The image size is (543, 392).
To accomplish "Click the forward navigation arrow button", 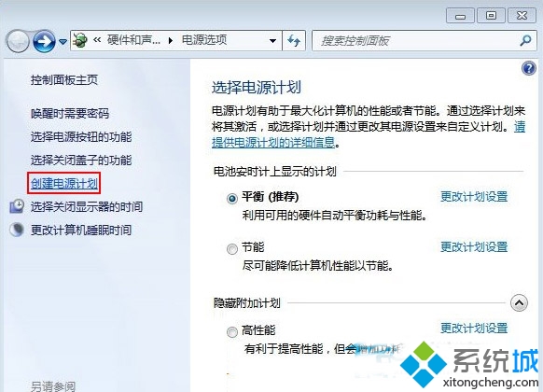I will pyautogui.click(x=44, y=42).
